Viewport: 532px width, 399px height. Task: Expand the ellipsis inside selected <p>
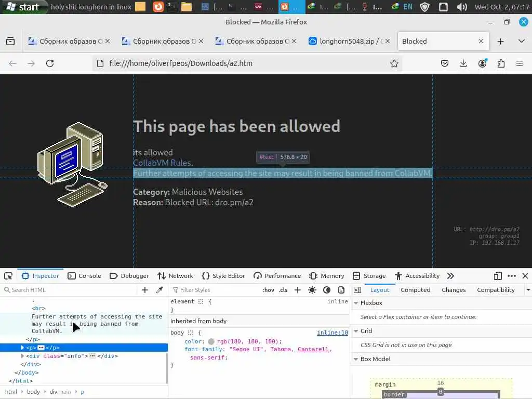coord(41,348)
